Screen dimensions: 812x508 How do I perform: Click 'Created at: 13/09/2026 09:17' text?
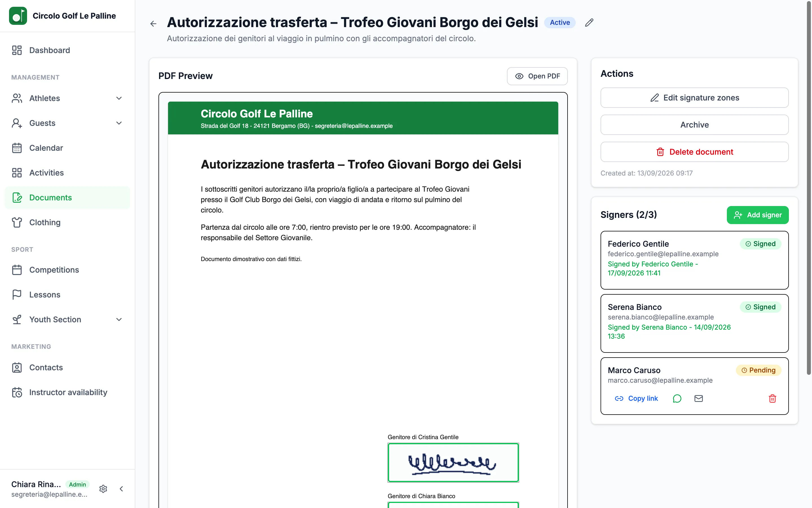[646, 173]
